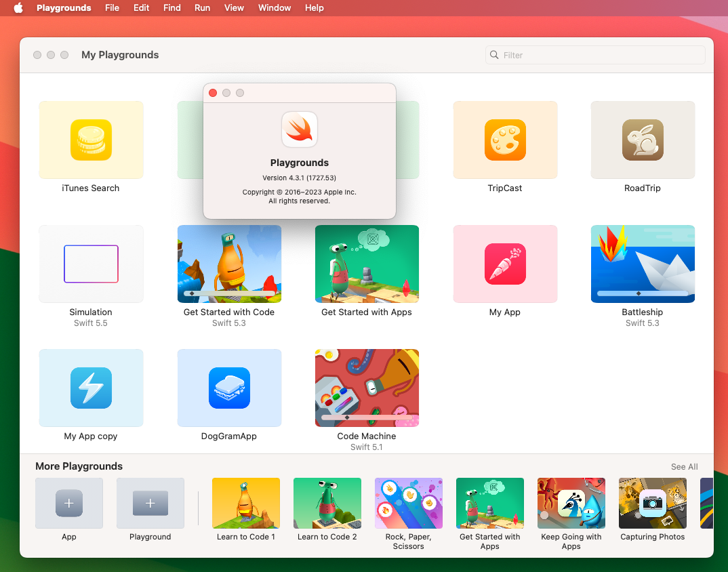Open the Edit menu
728x572 pixels.
141,8
